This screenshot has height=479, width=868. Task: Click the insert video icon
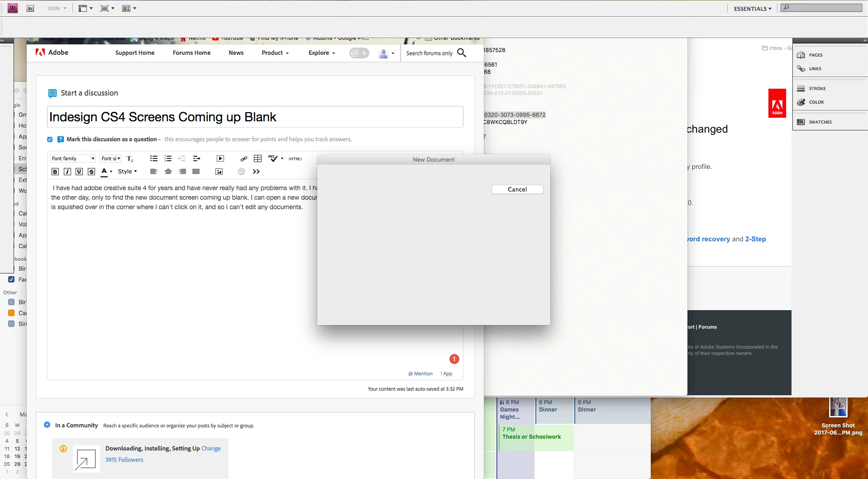tap(220, 158)
